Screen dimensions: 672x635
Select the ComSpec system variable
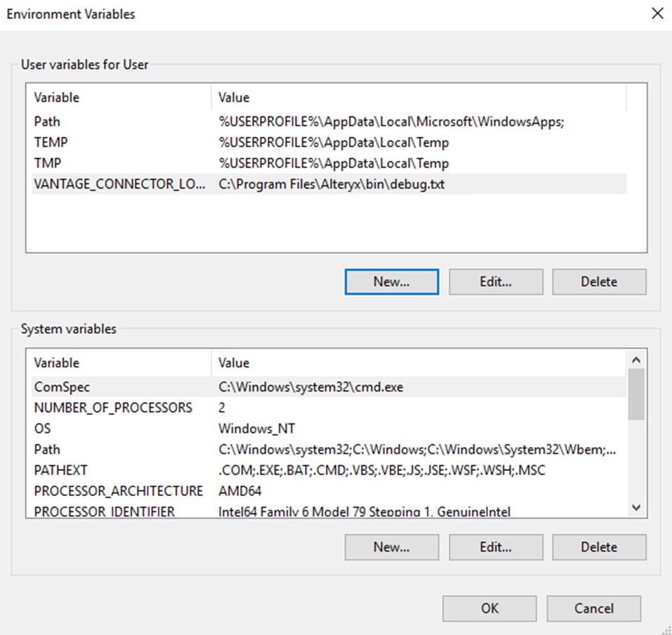[x=329, y=387]
